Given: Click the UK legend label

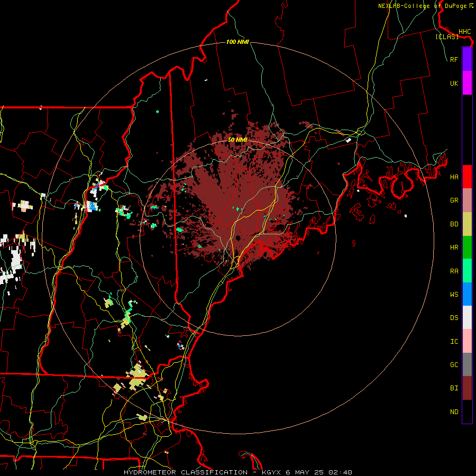Looking at the screenshot, I should 454,83.
